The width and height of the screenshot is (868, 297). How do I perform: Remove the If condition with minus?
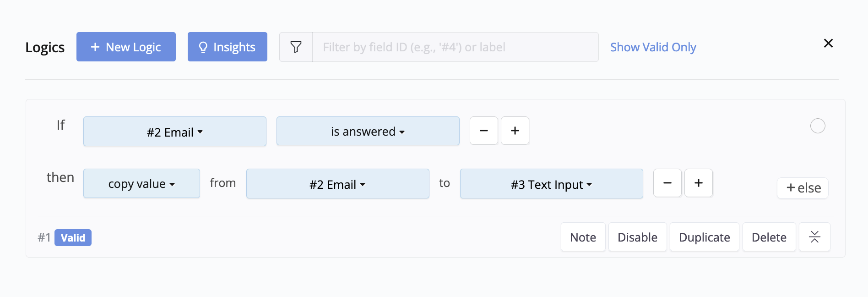(483, 131)
